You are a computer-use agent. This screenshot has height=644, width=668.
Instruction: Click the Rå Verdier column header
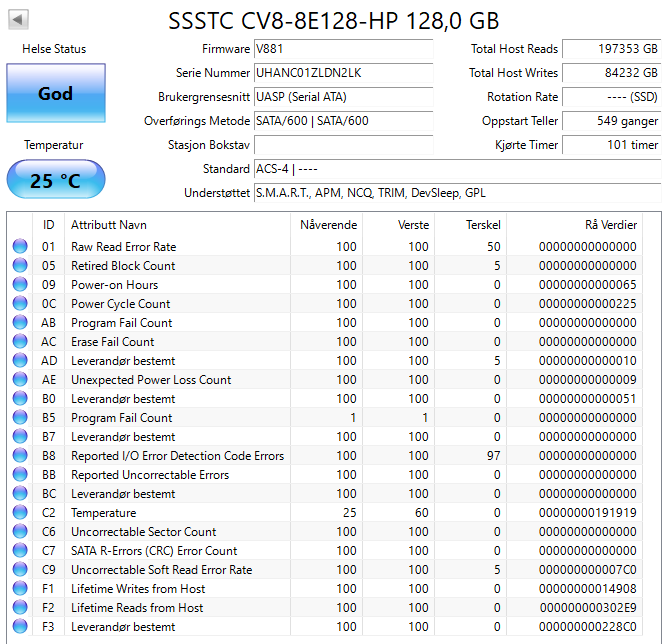click(610, 225)
